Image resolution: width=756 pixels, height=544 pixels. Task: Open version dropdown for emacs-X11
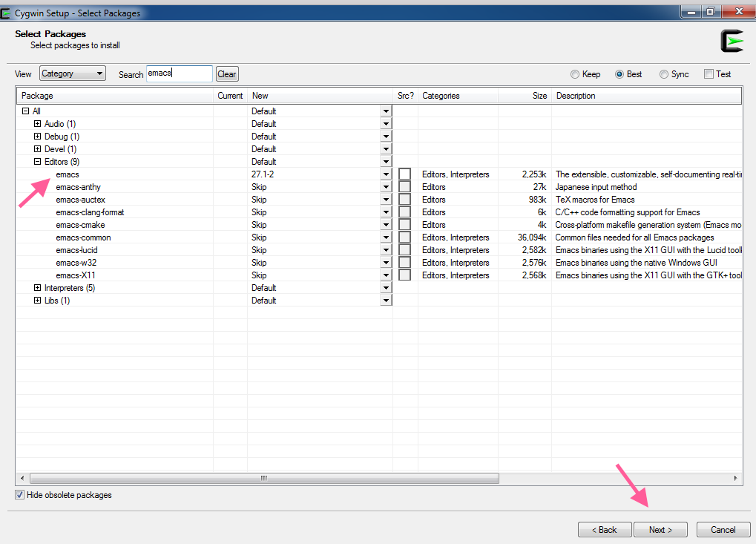(x=386, y=275)
